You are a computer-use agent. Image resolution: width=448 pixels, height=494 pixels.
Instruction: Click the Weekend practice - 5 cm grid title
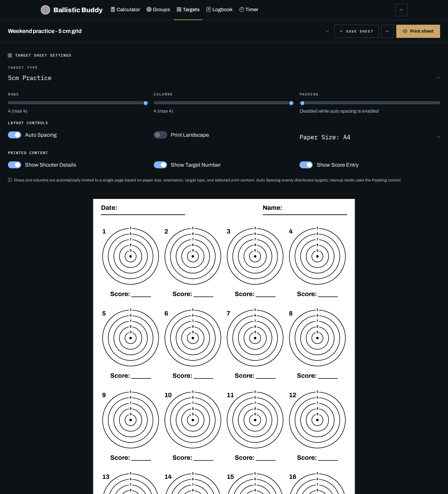[45, 31]
